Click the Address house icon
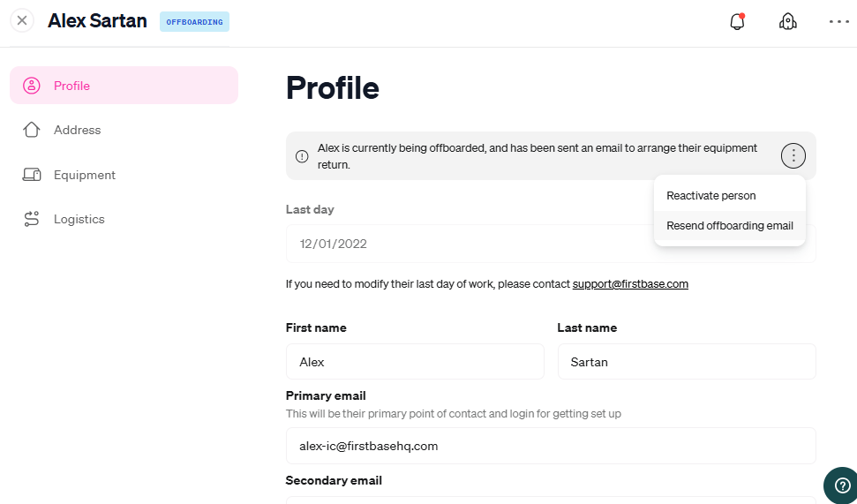This screenshot has width=857, height=504. pos(32,130)
